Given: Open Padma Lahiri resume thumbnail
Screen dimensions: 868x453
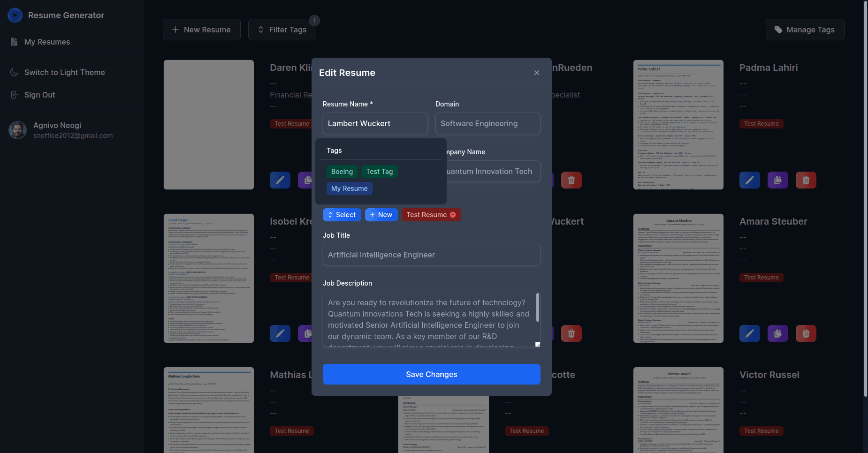Looking at the screenshot, I should (678, 125).
